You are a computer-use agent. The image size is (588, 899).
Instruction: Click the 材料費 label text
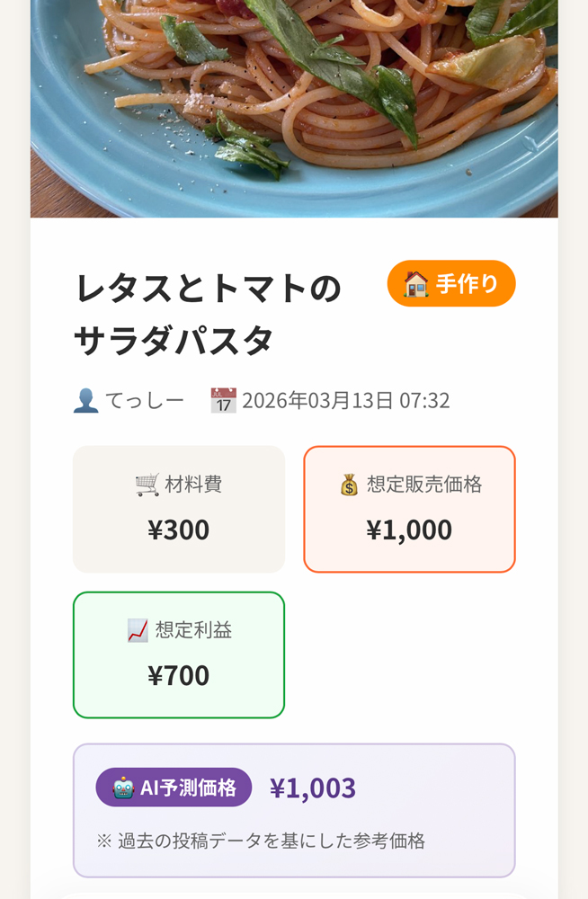coord(193,485)
